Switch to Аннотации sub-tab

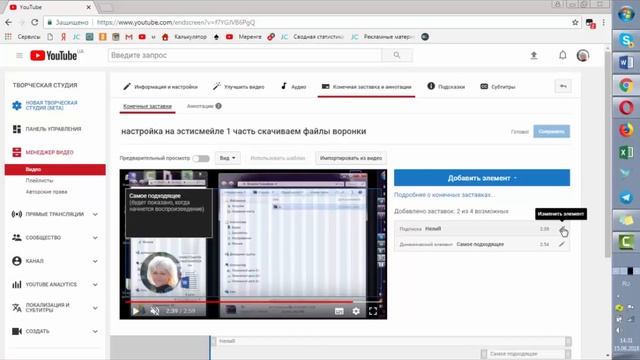(200, 106)
